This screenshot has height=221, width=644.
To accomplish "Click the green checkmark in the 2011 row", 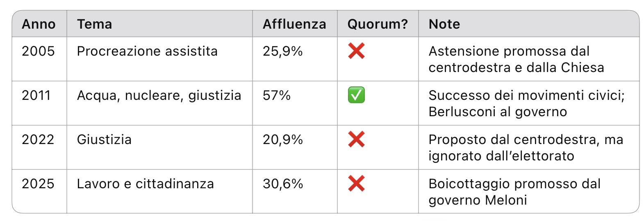I will pos(356,95).
